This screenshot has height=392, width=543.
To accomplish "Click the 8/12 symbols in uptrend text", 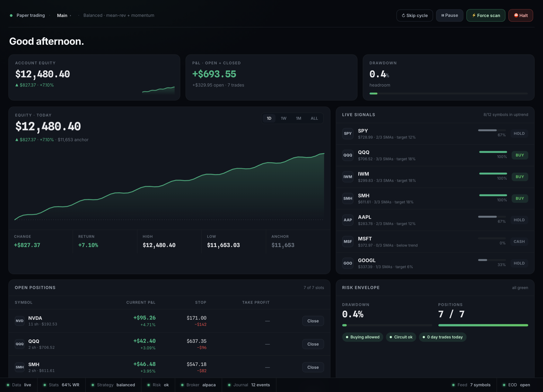I will (506, 115).
